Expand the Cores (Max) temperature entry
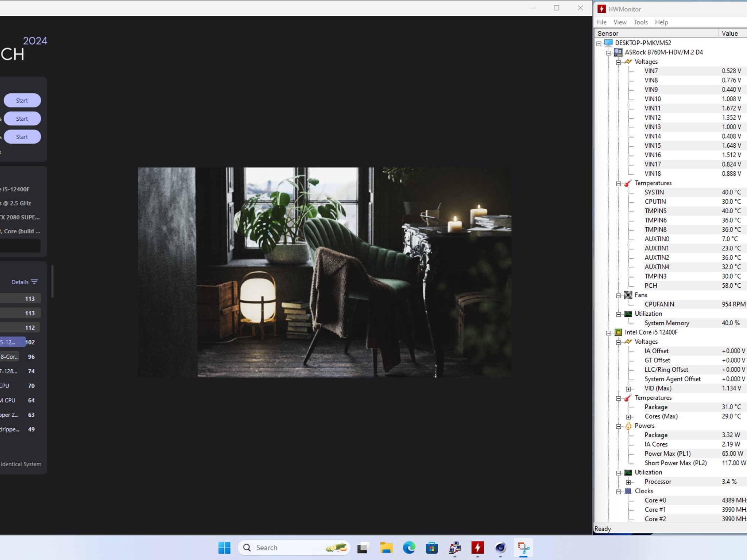747x560 pixels. click(628, 417)
